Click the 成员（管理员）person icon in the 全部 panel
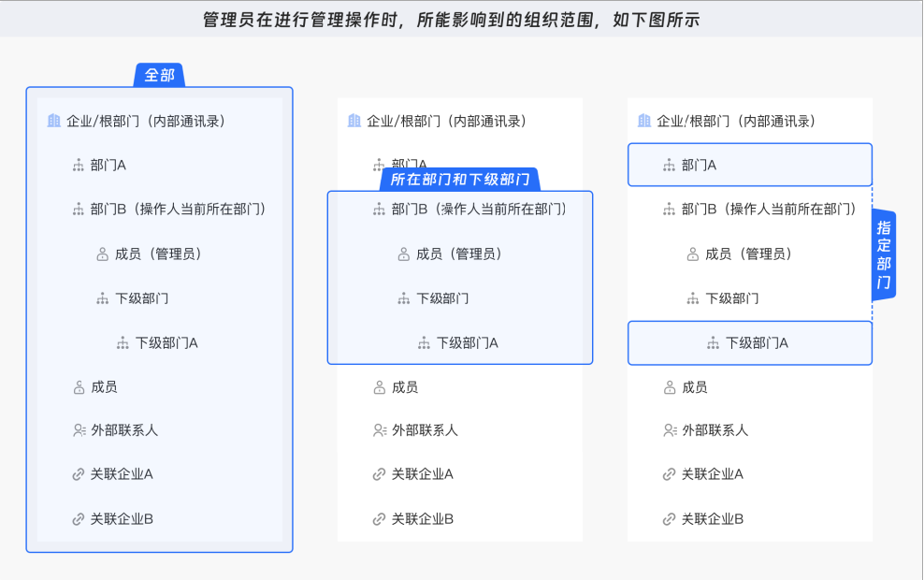Viewport: 924px width, 580px height. [x=102, y=254]
